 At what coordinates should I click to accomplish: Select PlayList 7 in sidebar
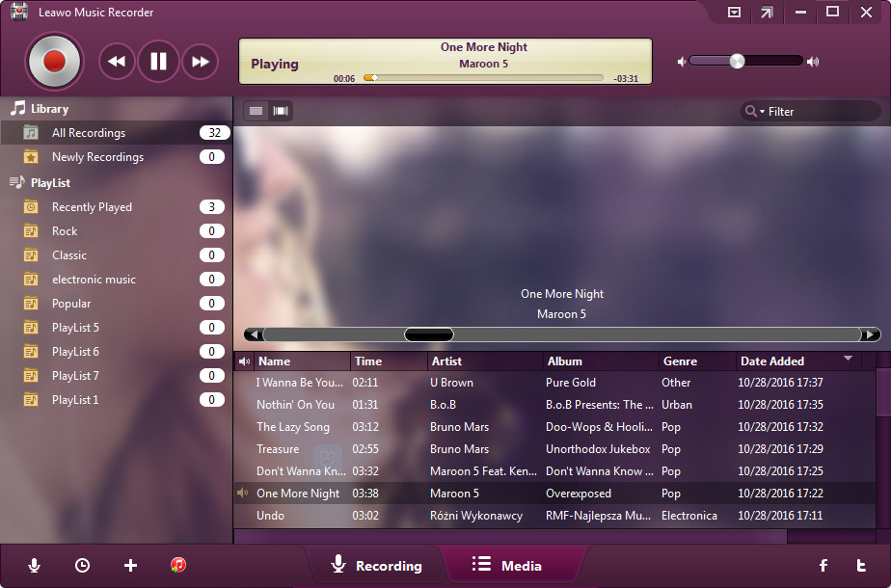[116, 376]
